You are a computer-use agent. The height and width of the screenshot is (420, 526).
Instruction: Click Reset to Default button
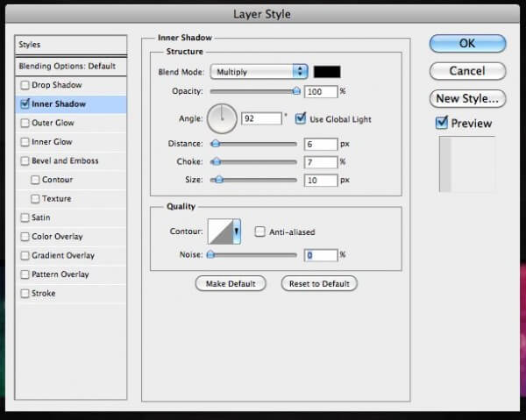pyautogui.click(x=319, y=284)
